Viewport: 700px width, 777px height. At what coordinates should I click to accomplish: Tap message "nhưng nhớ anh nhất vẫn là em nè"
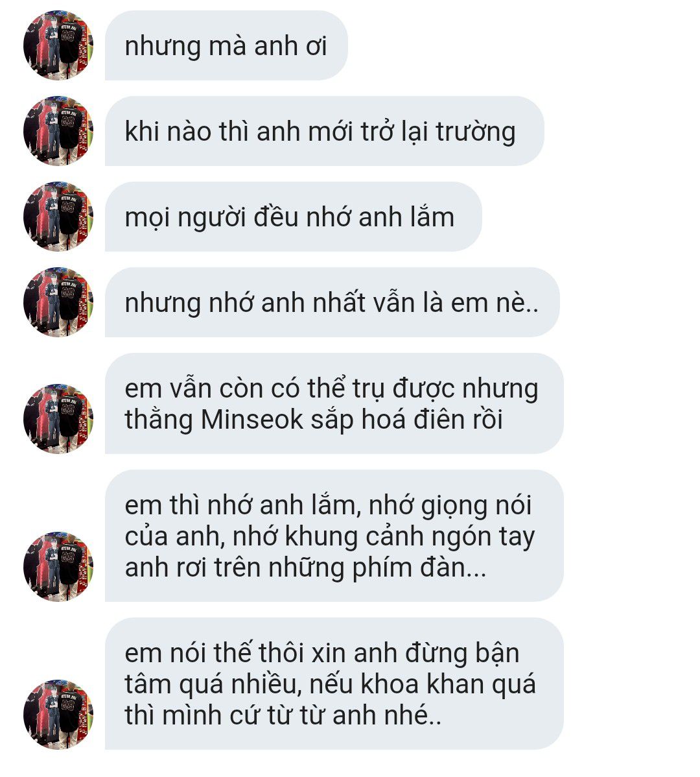point(332,302)
